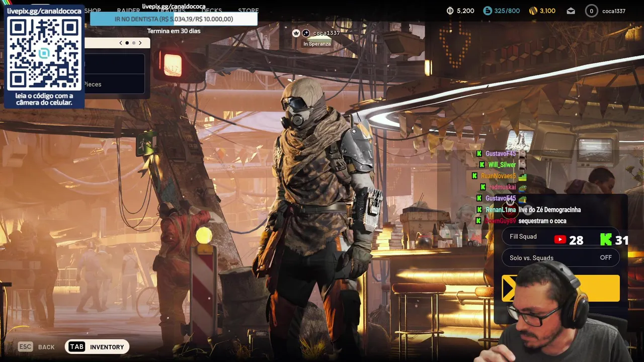Click the yellow 3,100 credits icon

pyautogui.click(x=533, y=11)
